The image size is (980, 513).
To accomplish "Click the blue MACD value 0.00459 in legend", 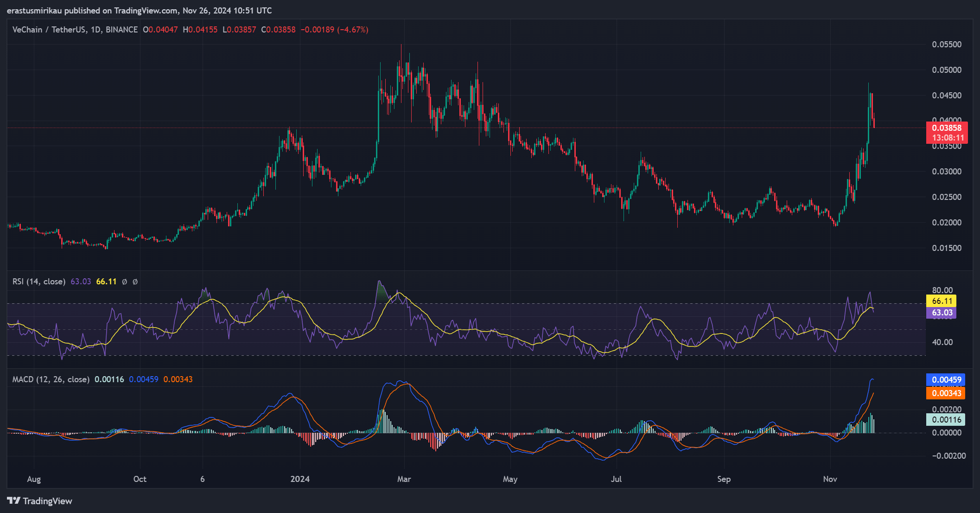I will (x=144, y=379).
